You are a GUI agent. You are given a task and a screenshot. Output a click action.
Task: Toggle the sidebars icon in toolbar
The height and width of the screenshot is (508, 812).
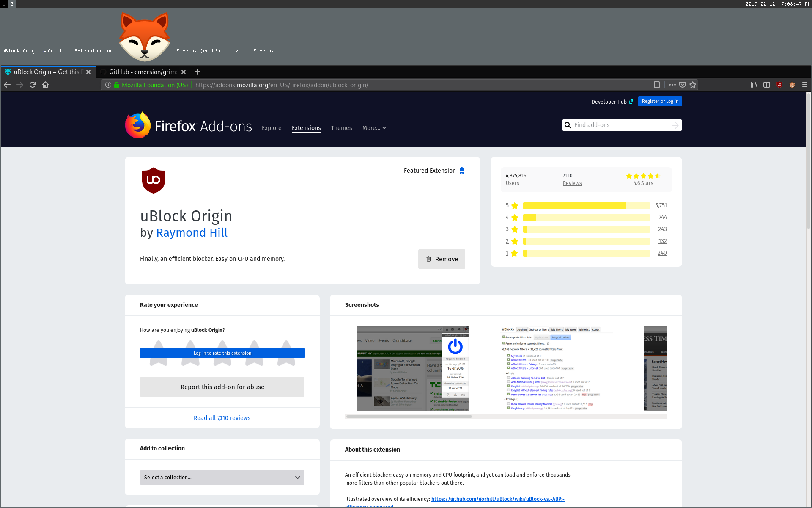pyautogui.click(x=767, y=85)
